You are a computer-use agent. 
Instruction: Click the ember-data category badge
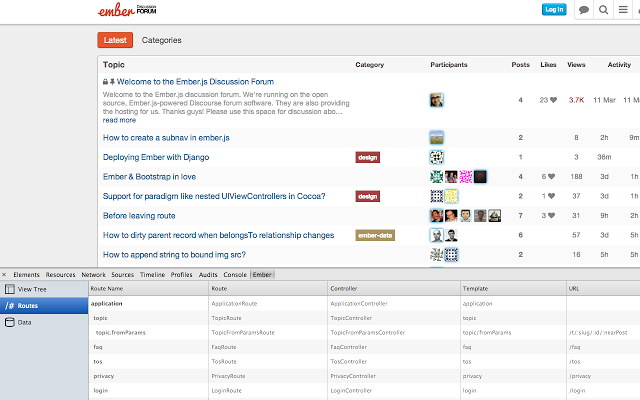(x=375, y=235)
